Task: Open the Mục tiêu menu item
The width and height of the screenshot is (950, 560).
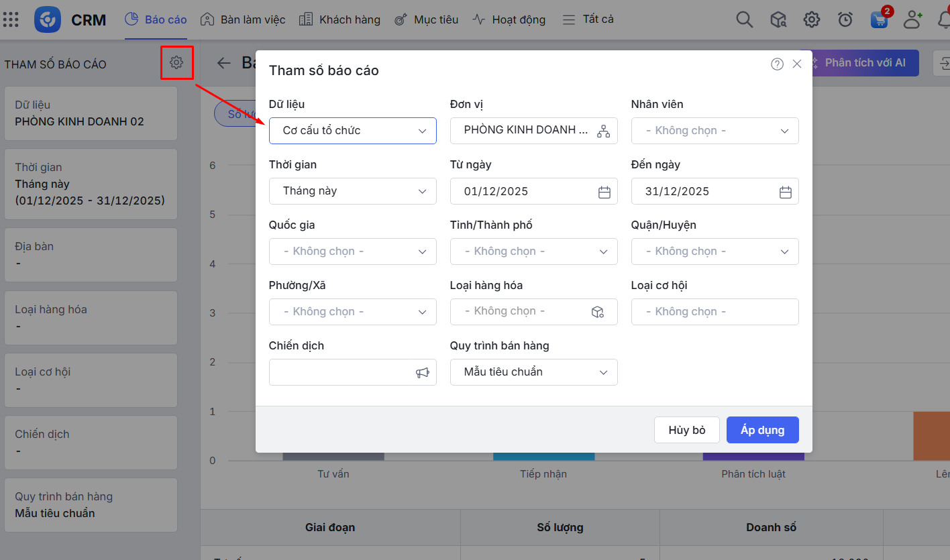Action: pos(427,19)
